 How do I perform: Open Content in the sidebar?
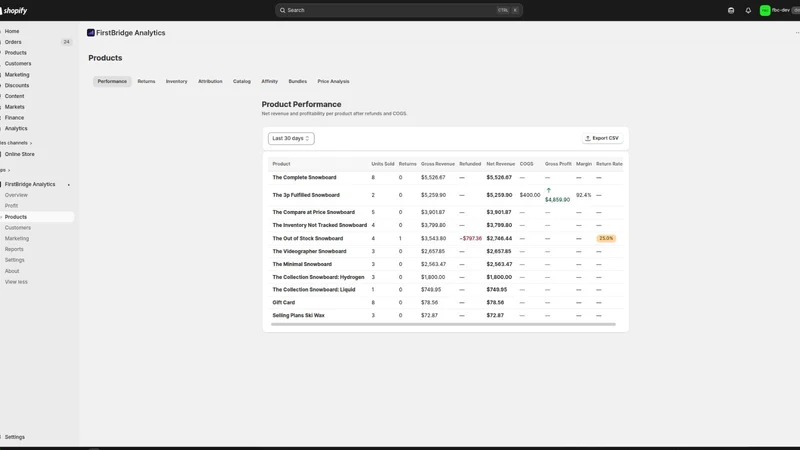[x=14, y=96]
